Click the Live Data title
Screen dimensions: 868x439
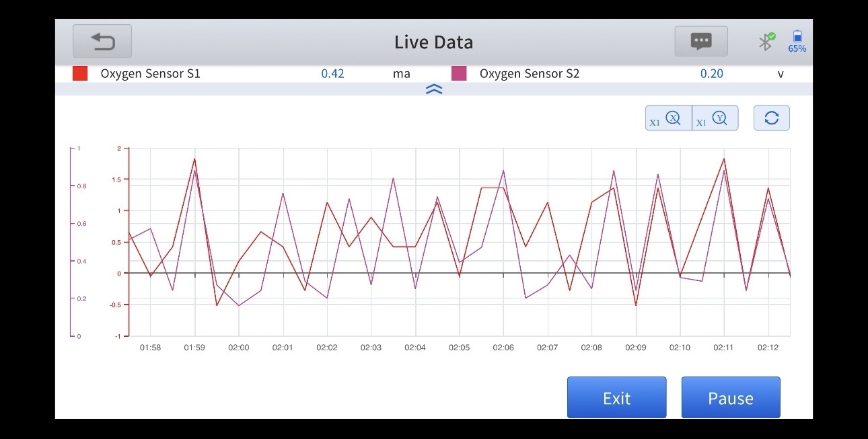click(433, 42)
